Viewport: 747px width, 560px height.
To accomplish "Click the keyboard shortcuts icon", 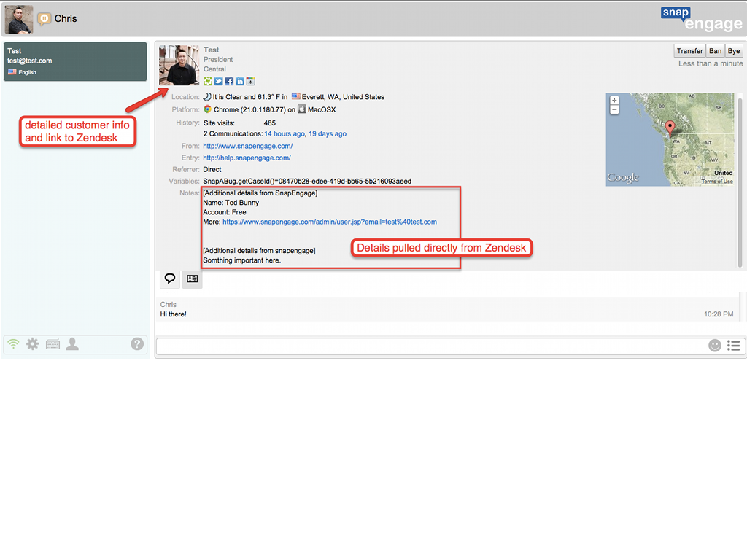I will (53, 344).
